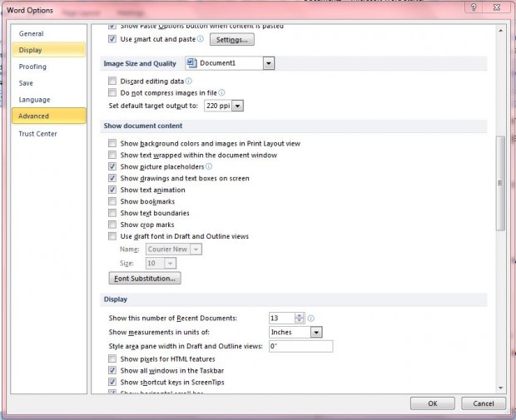Click the Document1 file icon in dropdown
This screenshot has height=420, width=516.
pyautogui.click(x=192, y=63)
